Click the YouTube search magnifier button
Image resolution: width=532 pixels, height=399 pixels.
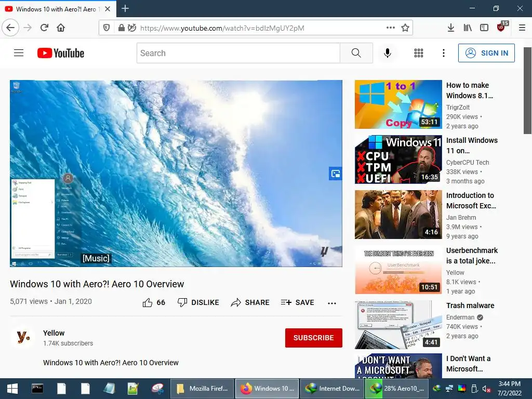pyautogui.click(x=356, y=53)
